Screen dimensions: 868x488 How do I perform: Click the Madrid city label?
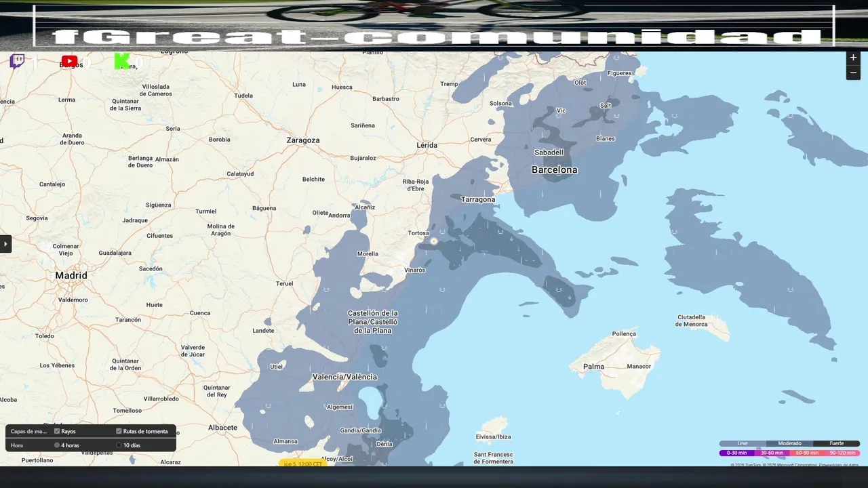pyautogui.click(x=71, y=276)
